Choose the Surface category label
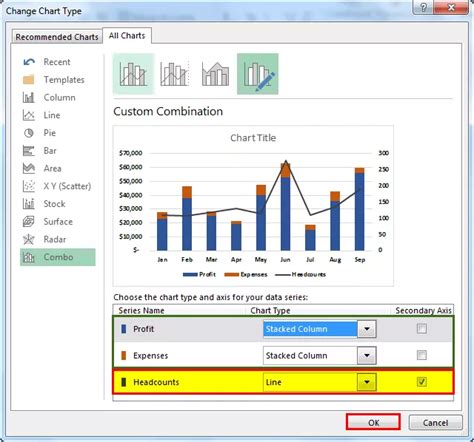 coord(58,222)
